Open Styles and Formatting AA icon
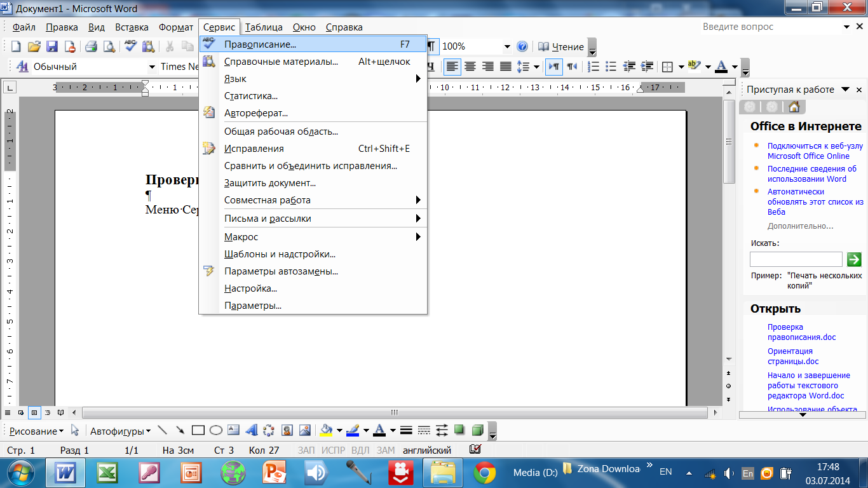Screen dimensions: 868x488 point(22,66)
